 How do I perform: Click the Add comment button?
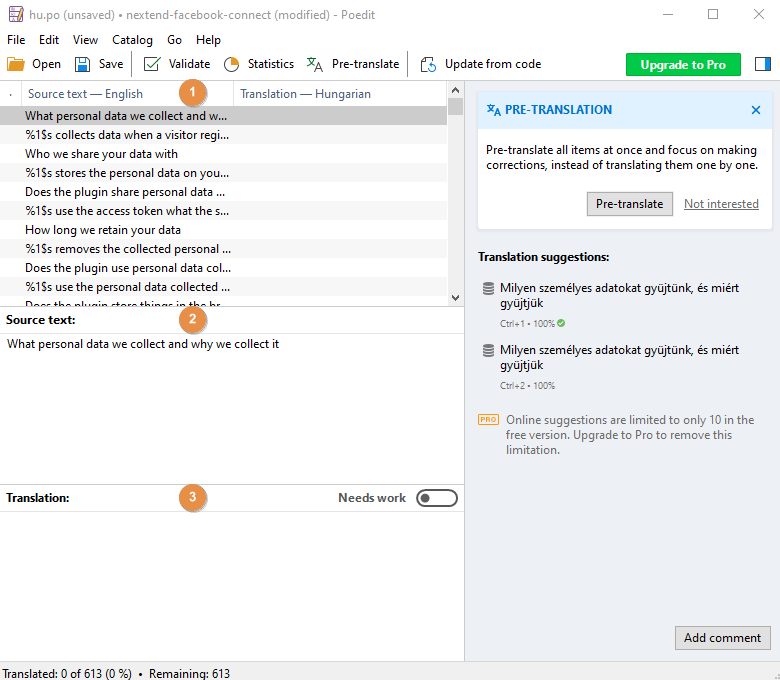722,638
